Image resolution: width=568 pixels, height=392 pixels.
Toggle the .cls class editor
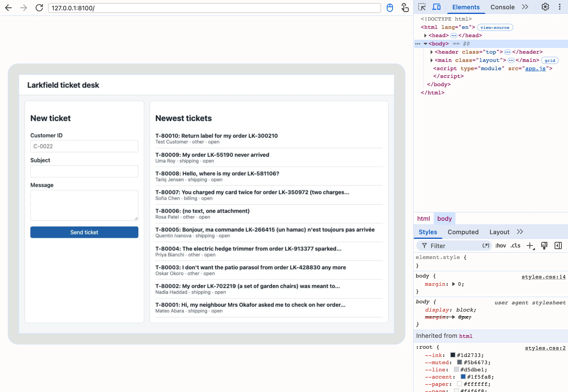tap(515, 246)
